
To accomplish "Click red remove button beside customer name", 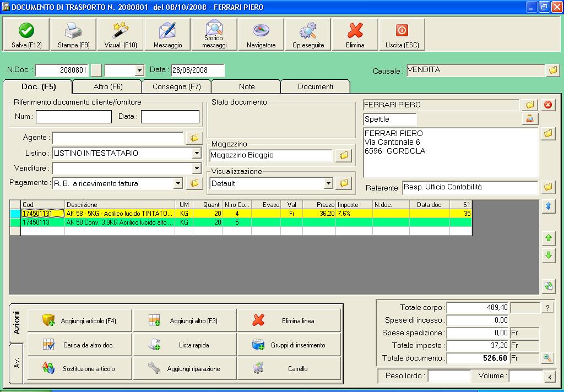I will click(548, 105).
